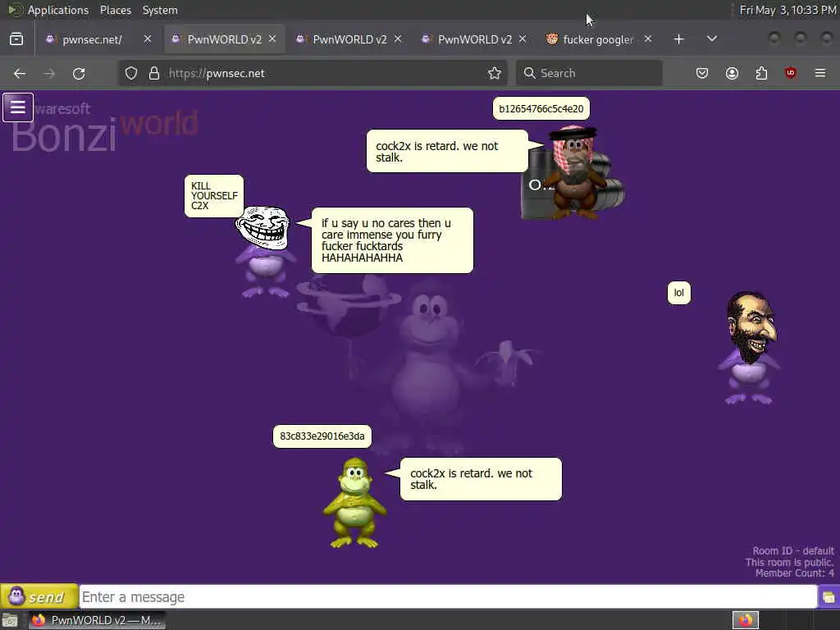Click the yellow-green Bonzi character
Screen dimensions: 840x630
(x=354, y=502)
